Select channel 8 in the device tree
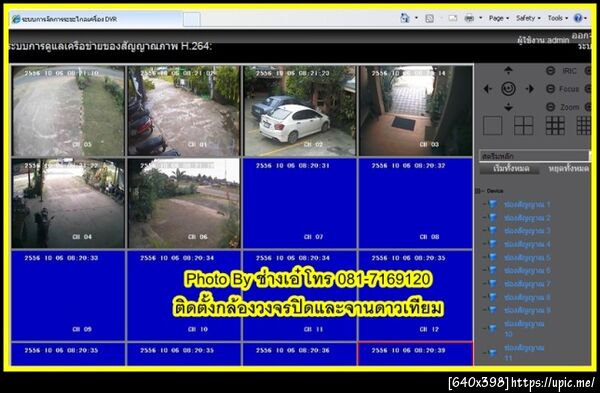The image size is (600, 393). pos(527,297)
